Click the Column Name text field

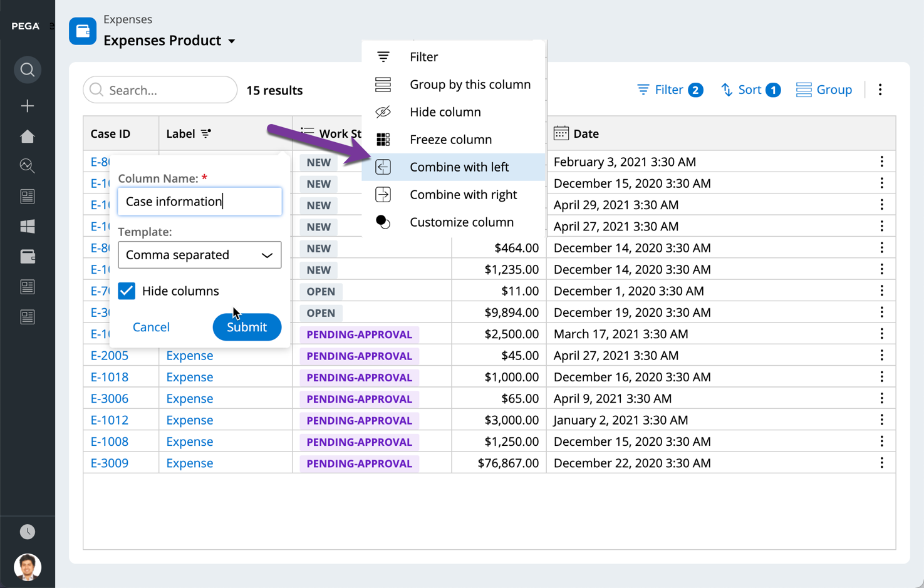pos(199,201)
